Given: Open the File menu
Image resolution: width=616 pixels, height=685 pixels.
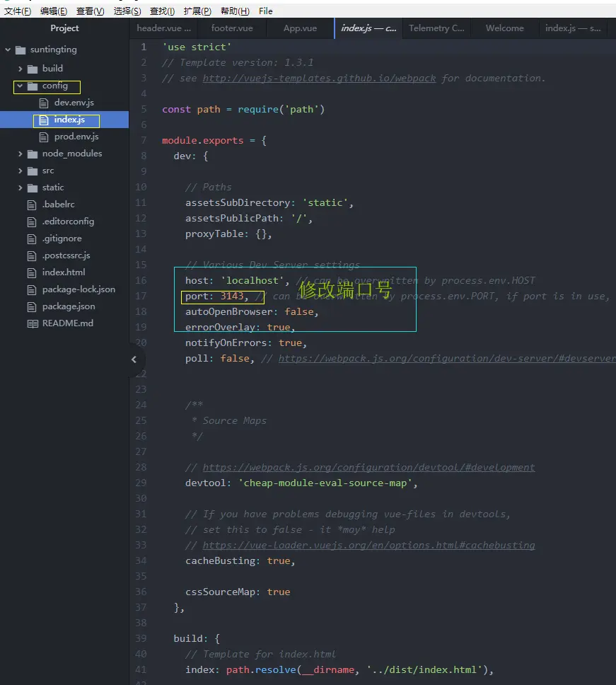Looking at the screenshot, I should point(265,11).
